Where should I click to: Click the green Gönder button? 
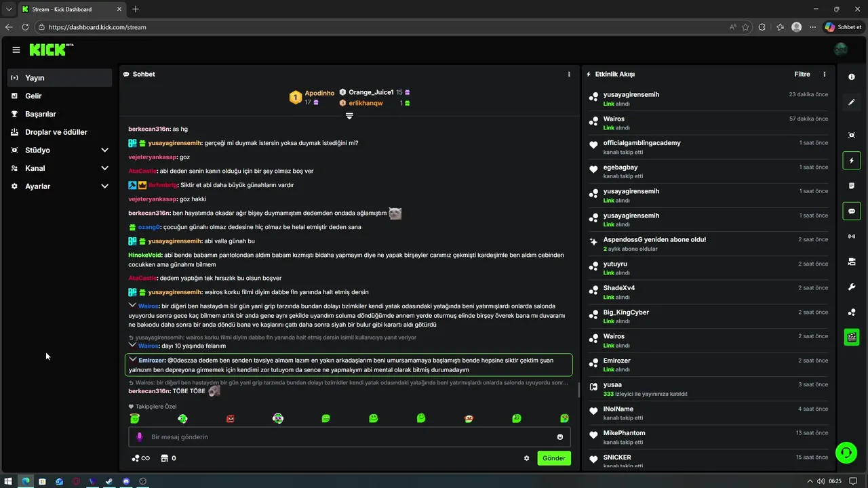click(x=554, y=458)
